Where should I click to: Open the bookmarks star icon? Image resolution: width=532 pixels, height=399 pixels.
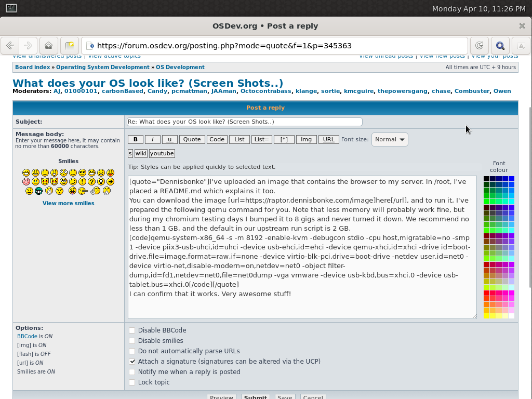point(70,46)
